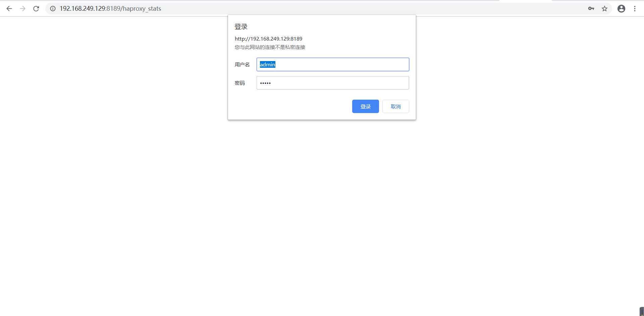
Task: Click the 您与此网站的连接不是私密连接 warning text
Action: (270, 47)
